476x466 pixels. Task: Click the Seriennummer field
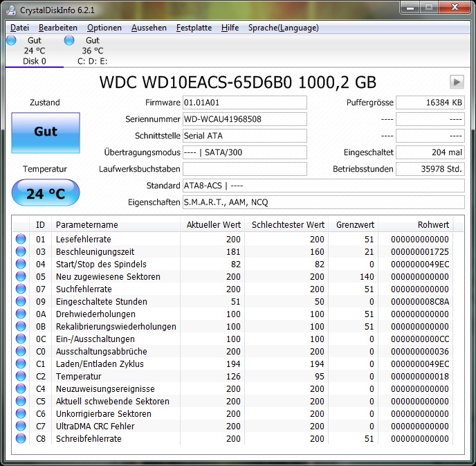click(x=245, y=119)
